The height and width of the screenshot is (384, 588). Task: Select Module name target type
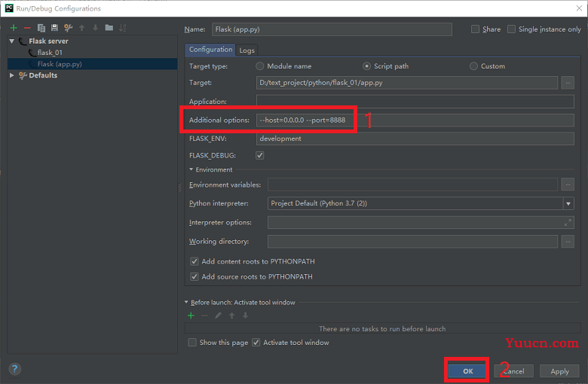click(260, 66)
